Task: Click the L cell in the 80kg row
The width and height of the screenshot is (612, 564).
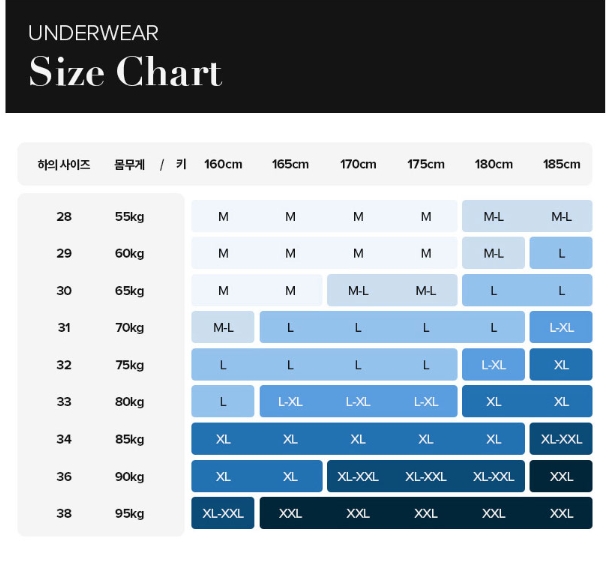Action: coord(223,402)
